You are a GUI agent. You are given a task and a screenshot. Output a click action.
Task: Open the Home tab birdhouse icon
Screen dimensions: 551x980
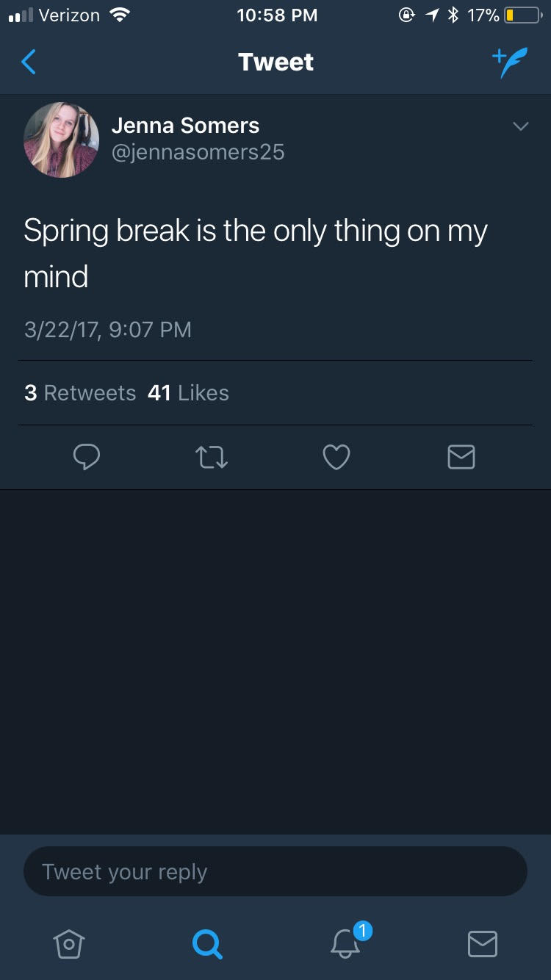[x=68, y=943]
